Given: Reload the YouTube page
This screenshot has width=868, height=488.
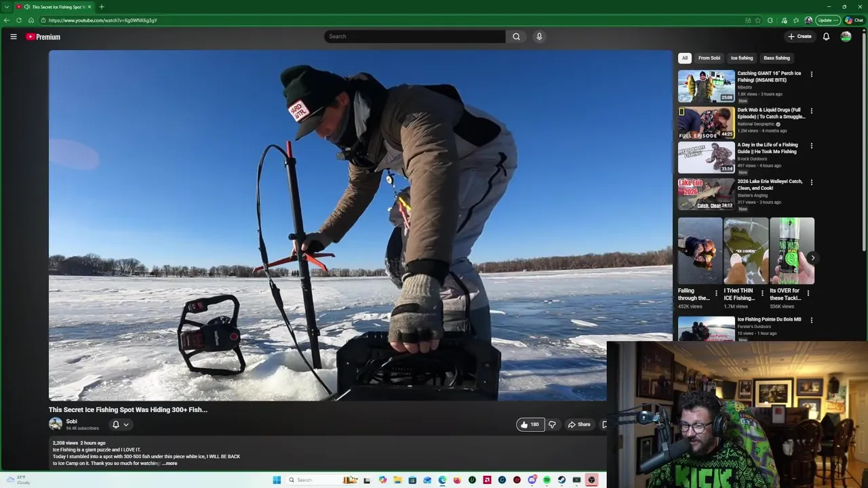Looking at the screenshot, I should tap(18, 20).
